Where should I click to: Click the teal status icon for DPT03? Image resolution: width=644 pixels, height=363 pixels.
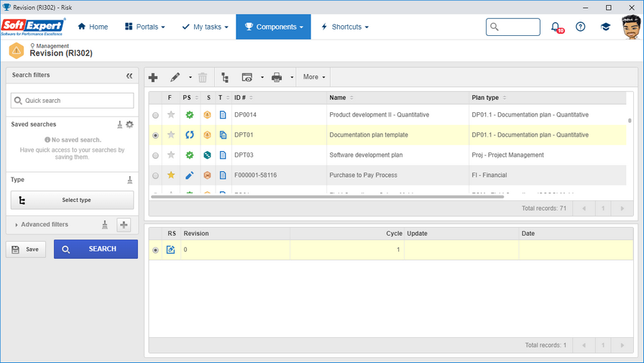pyautogui.click(x=208, y=155)
